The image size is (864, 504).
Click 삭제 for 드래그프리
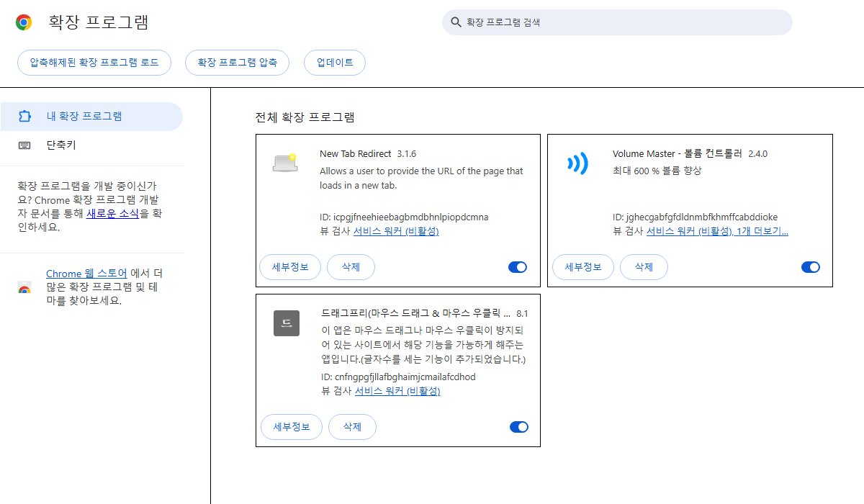[352, 427]
